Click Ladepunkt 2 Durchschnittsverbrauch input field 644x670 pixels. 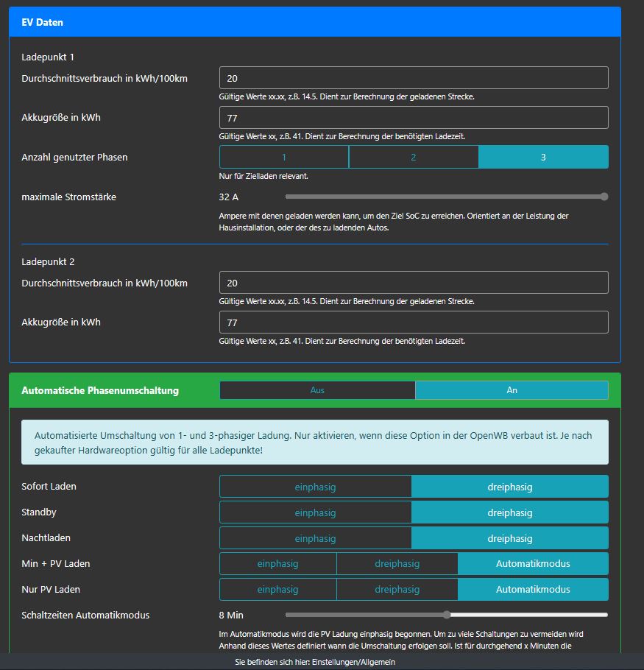pos(414,283)
